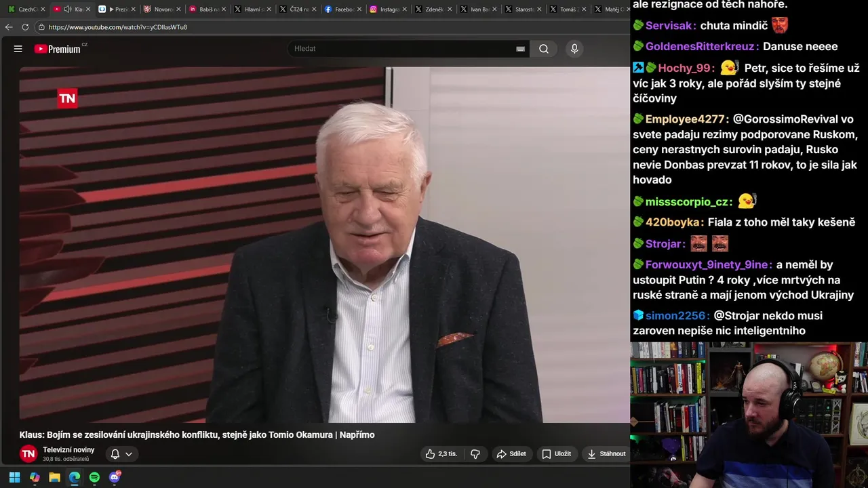Open Televizní noviny channel name link
The image size is (868, 488).
point(68,450)
